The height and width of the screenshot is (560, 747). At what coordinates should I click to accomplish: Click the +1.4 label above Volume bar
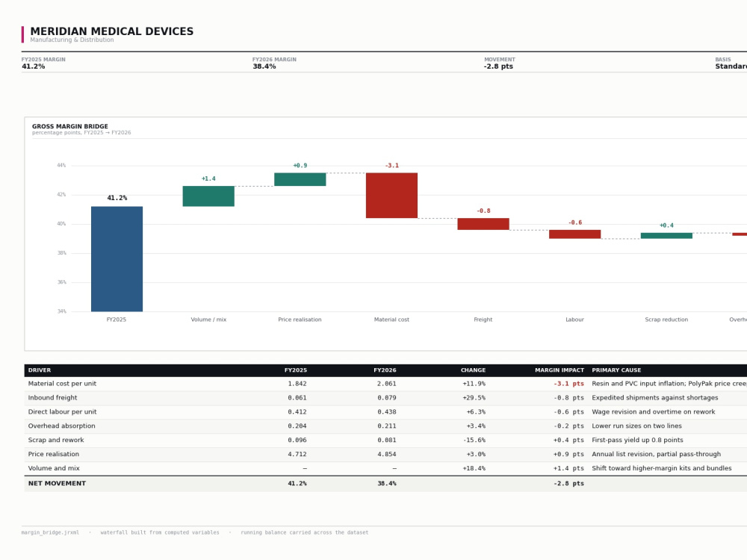click(x=208, y=179)
